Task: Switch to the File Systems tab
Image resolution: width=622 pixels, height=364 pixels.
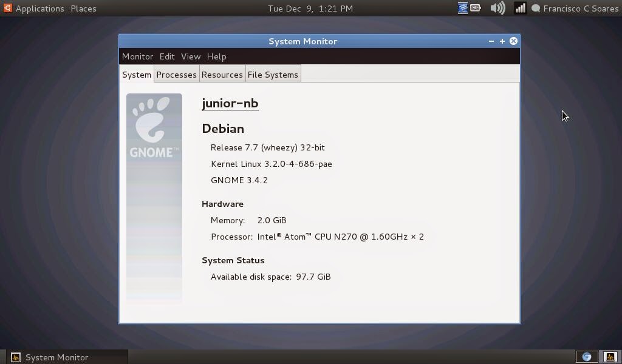Action: point(273,75)
